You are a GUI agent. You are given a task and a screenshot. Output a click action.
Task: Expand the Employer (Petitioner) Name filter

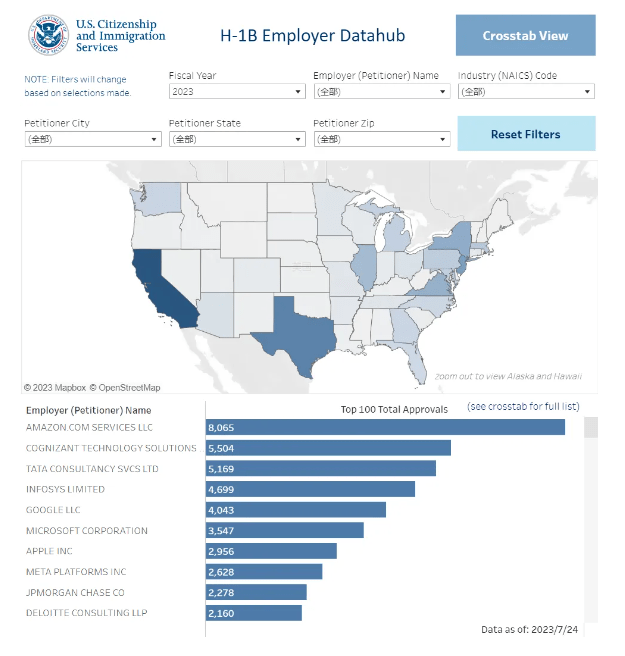tap(382, 92)
